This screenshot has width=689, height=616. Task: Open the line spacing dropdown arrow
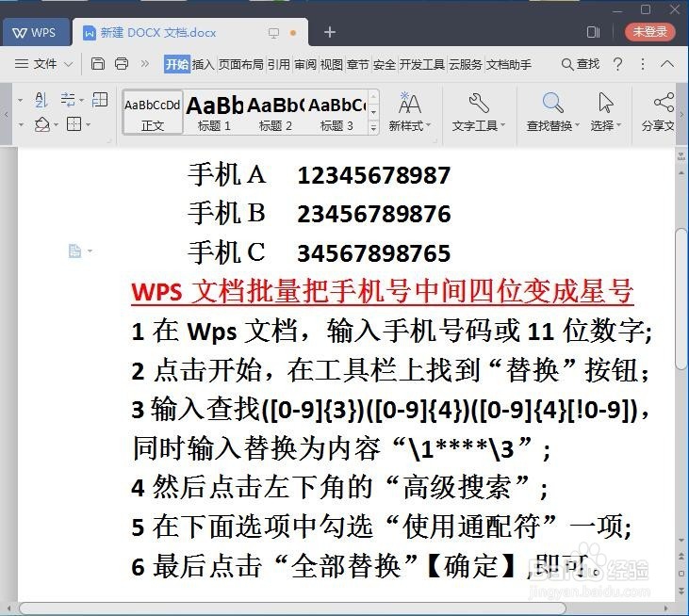(x=82, y=101)
